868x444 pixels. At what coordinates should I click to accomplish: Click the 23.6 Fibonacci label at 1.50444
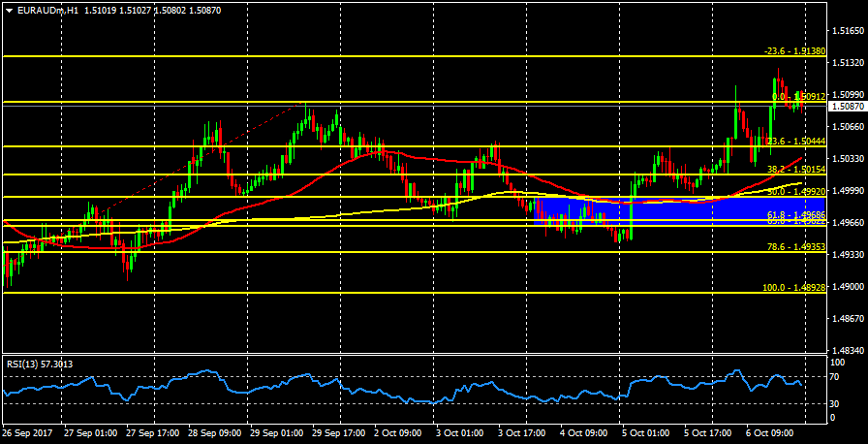click(793, 142)
